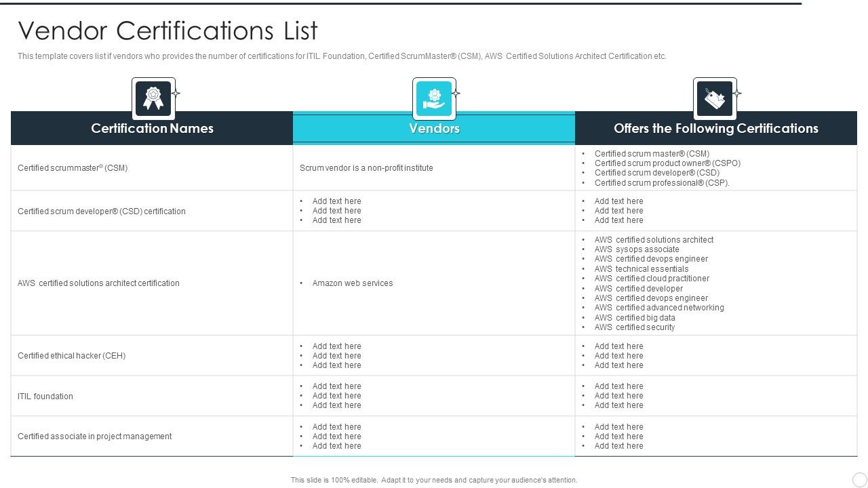Click Certified scrum product owner (CSPO) bullet
The height and width of the screenshot is (488, 868).
pos(667,163)
